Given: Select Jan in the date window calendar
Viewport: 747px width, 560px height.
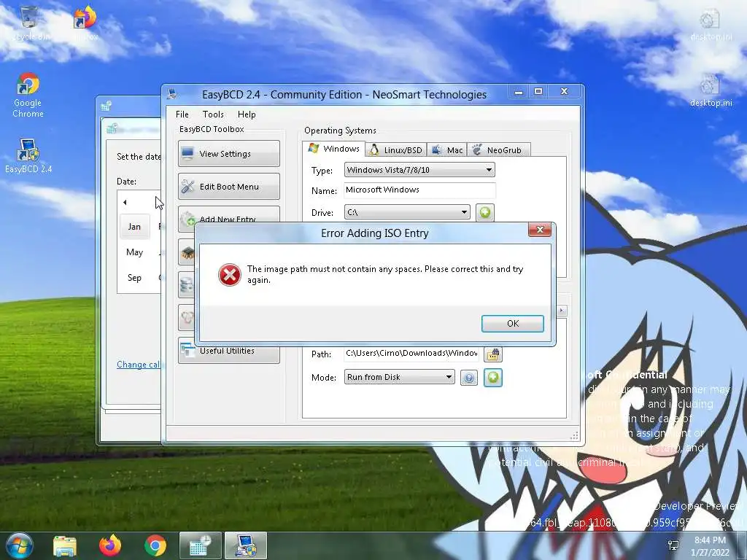Looking at the screenshot, I should pos(134,227).
